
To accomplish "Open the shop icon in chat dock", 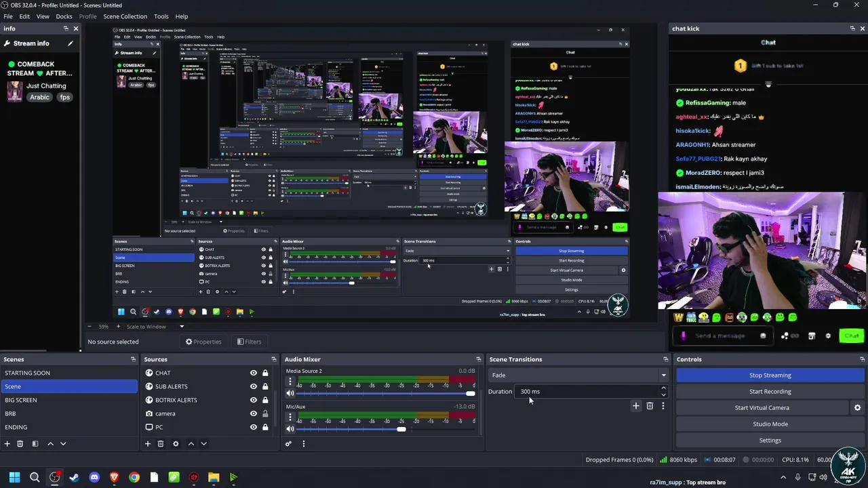I will 812,335.
